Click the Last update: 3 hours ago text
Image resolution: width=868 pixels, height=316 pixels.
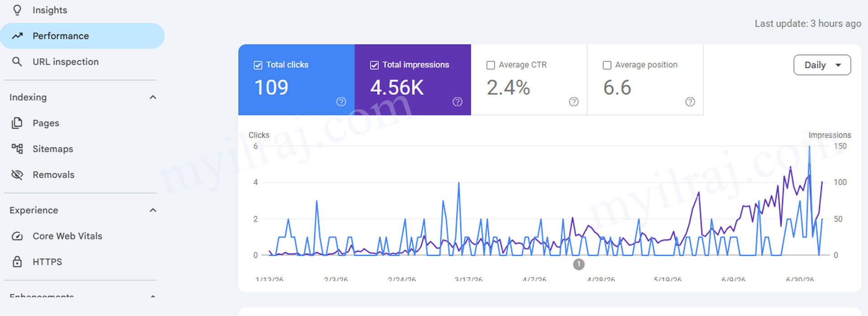808,23
